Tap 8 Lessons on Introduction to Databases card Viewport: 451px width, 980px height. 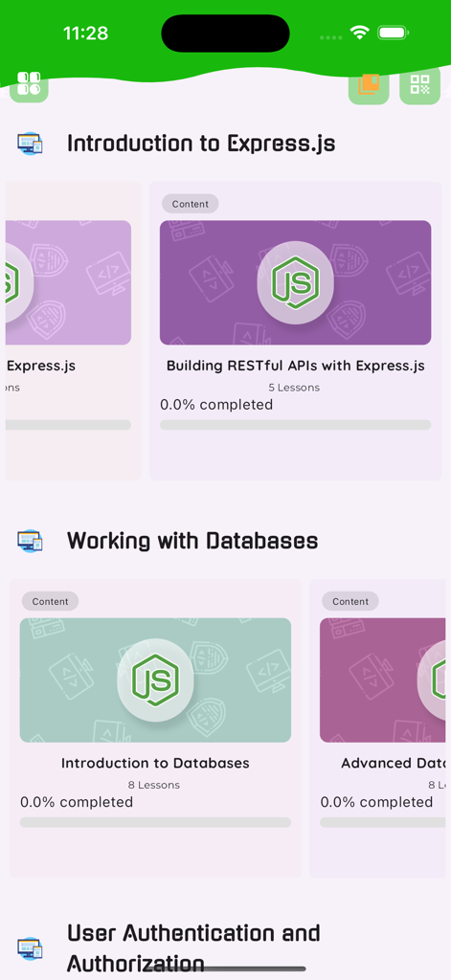coord(154,785)
